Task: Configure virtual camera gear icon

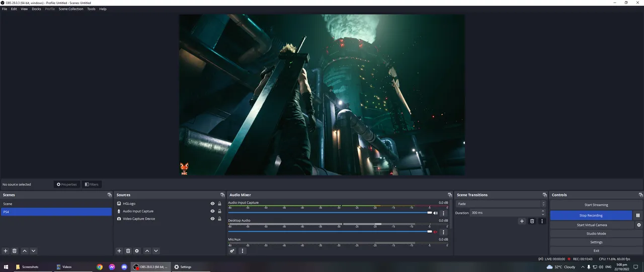Action: (x=639, y=225)
